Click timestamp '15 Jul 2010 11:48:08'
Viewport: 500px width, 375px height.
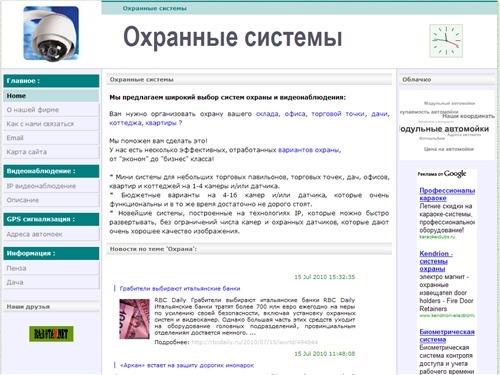(x=325, y=354)
